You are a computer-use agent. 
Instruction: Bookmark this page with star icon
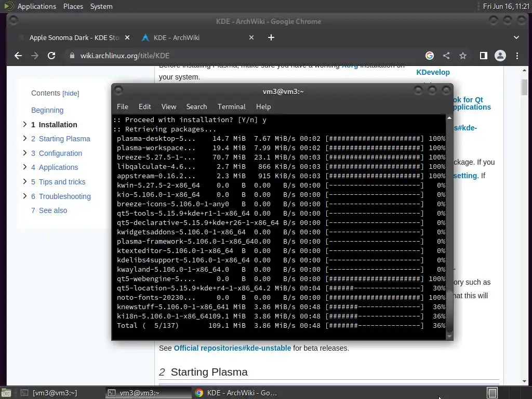point(463,56)
